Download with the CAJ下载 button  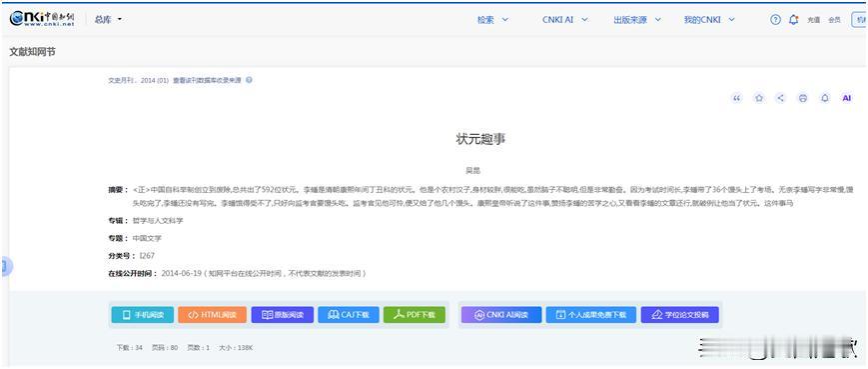point(349,315)
